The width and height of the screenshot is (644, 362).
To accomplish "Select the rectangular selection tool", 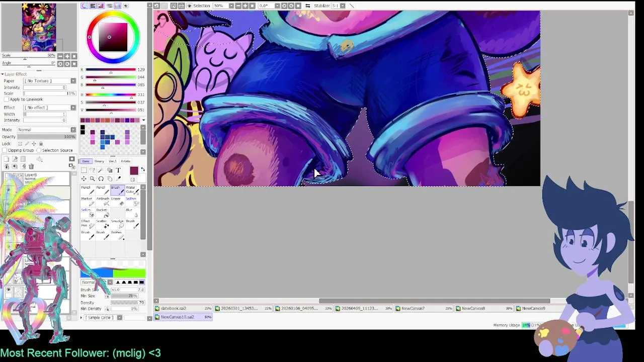I will [x=84, y=170].
